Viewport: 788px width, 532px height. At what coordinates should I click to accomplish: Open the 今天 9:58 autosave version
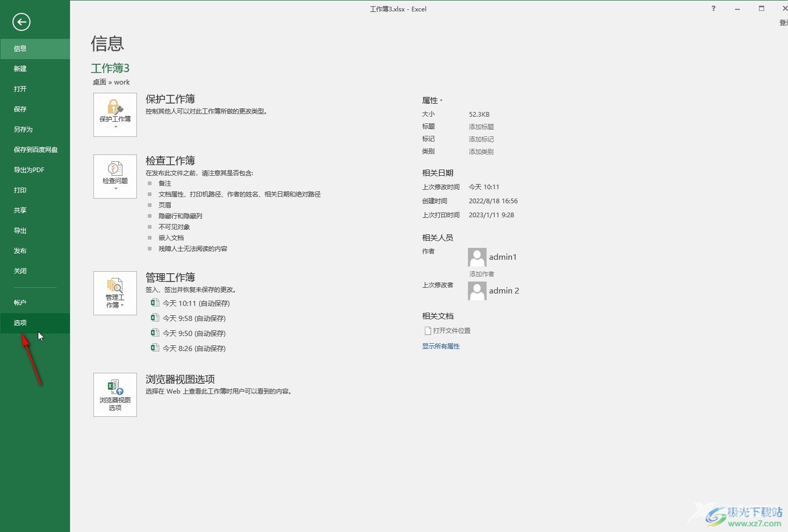point(194,318)
